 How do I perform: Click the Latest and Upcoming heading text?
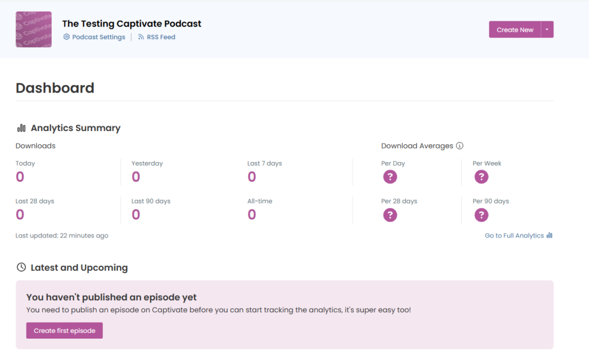79,267
